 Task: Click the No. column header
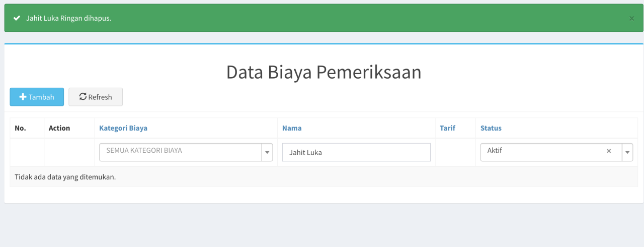pyautogui.click(x=21, y=128)
